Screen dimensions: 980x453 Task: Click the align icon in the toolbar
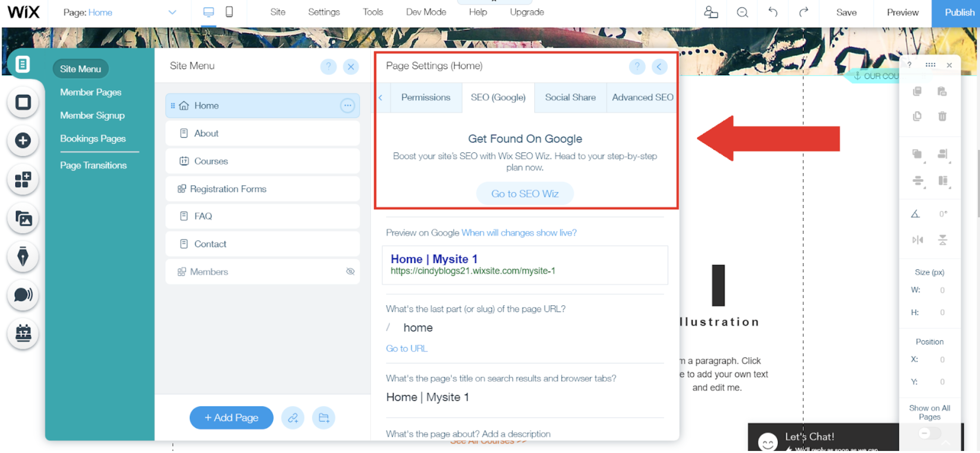(943, 154)
